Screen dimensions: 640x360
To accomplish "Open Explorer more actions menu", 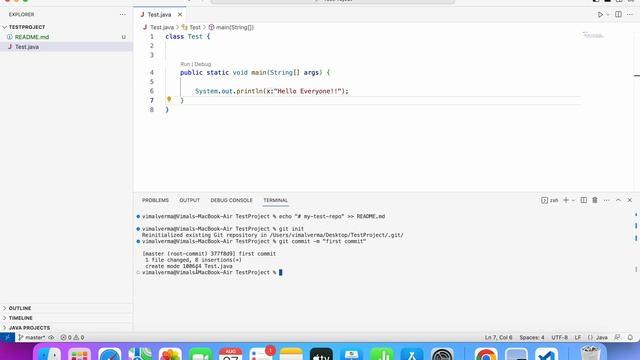I will (122, 15).
